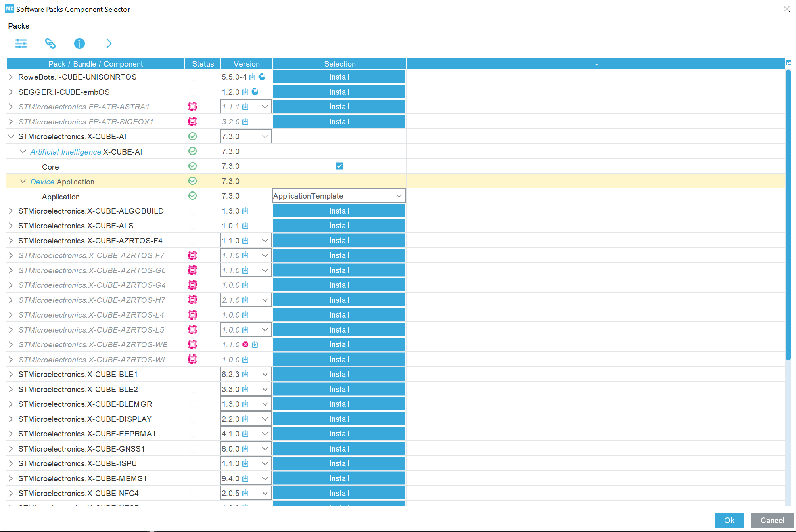The height and width of the screenshot is (532, 796).
Task: Click chip status icon for FP-ATR-ASTRA1
Action: tap(192, 107)
